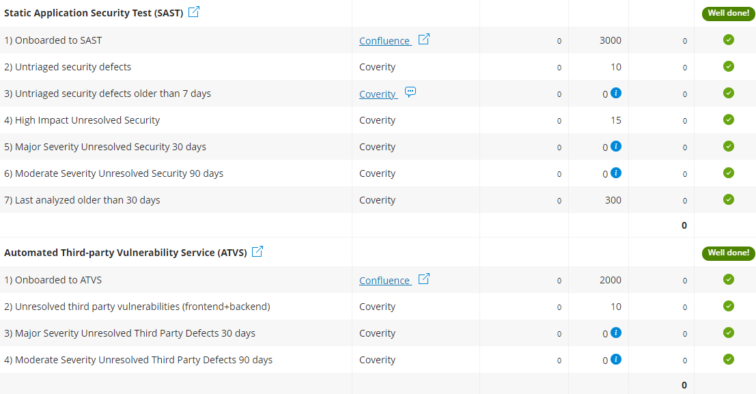756x394 pixels.
Task: Click Well done! badge in SAST section
Action: (729, 13)
